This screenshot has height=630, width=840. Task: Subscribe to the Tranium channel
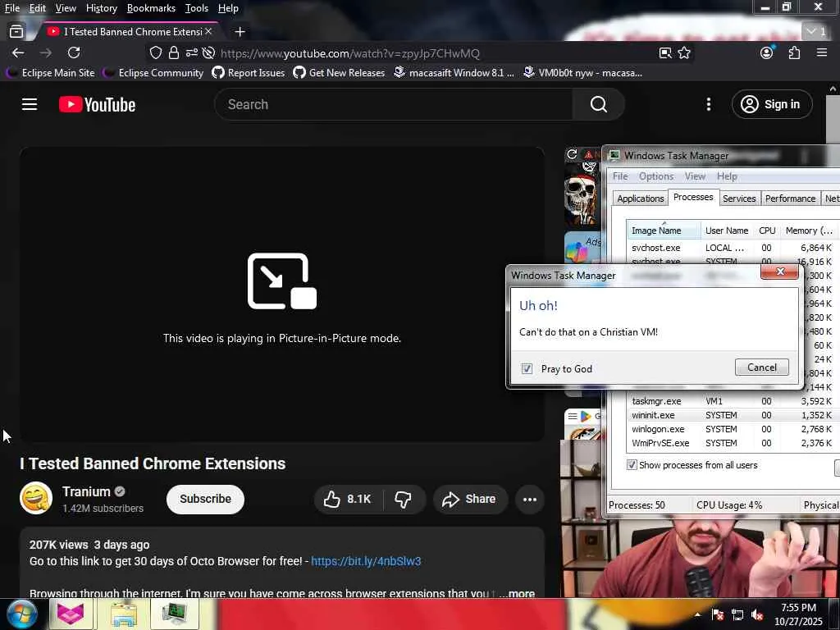tap(205, 500)
